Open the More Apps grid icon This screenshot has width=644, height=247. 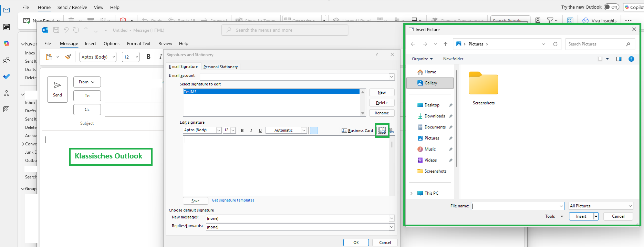pyautogui.click(x=7, y=110)
